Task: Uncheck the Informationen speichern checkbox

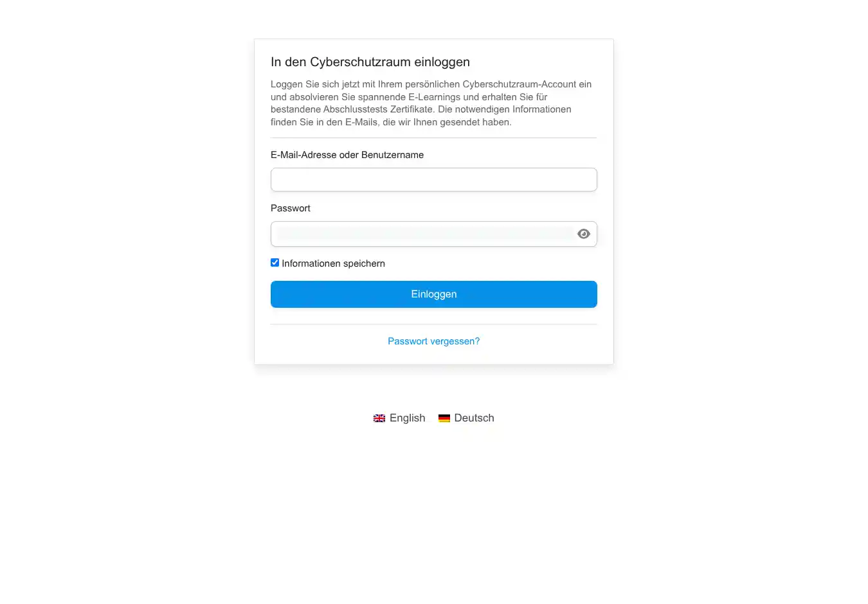Action: (x=275, y=263)
